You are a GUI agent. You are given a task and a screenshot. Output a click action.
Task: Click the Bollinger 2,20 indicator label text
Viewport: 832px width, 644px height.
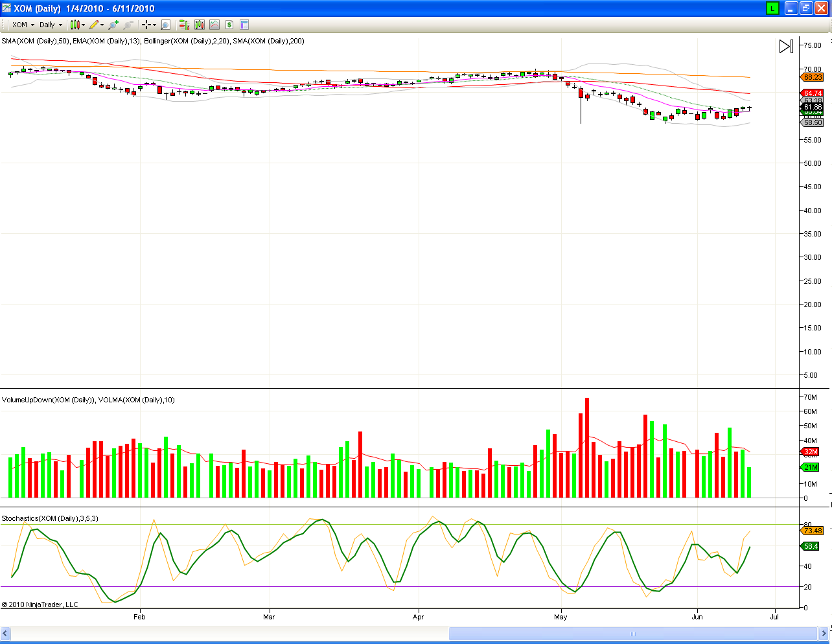point(187,41)
